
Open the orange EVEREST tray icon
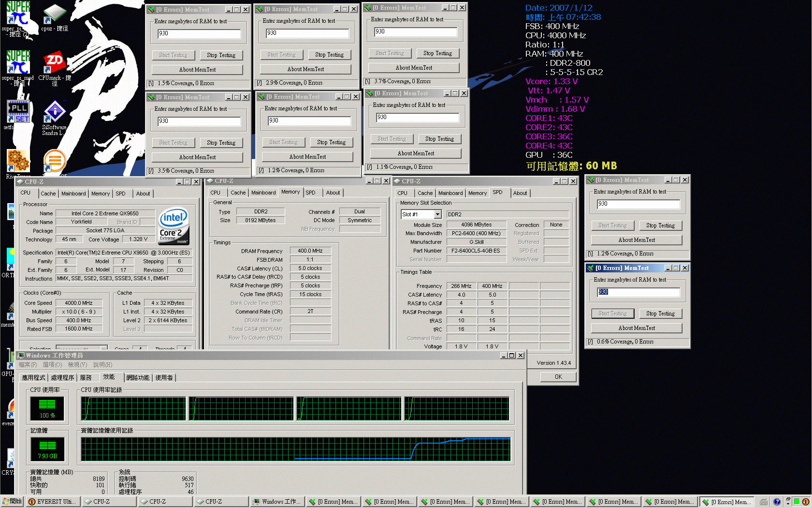(806, 502)
